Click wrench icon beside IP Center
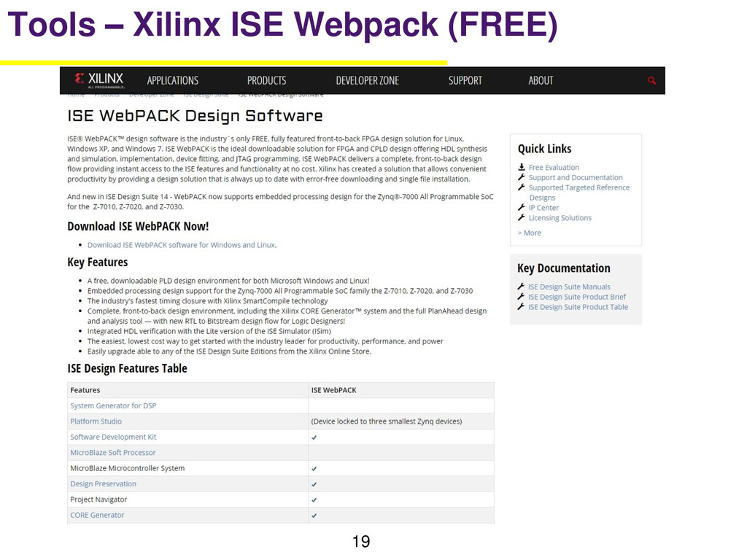Screen dimensions: 747x560 [522, 208]
